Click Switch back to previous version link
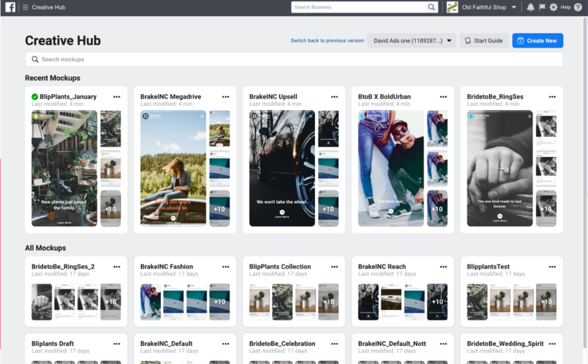Screen dimensions: 588x364 coord(327,41)
